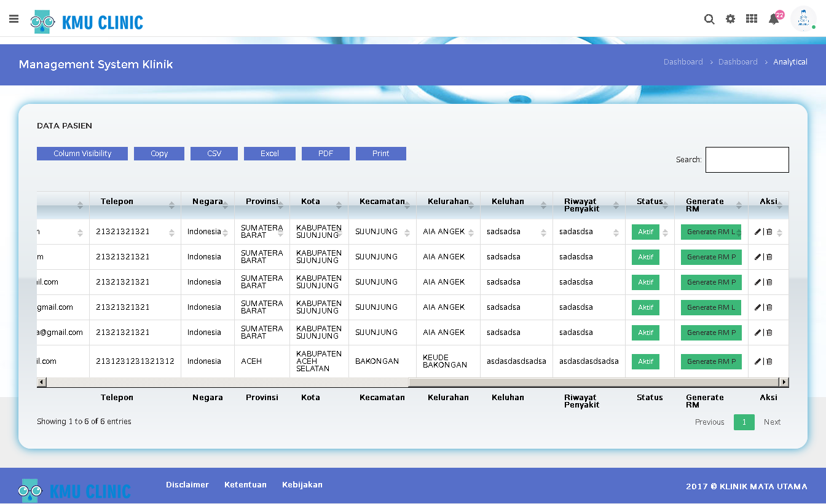Sort table by the Kecamatan column header
This screenshot has width=826, height=504.
(382, 202)
